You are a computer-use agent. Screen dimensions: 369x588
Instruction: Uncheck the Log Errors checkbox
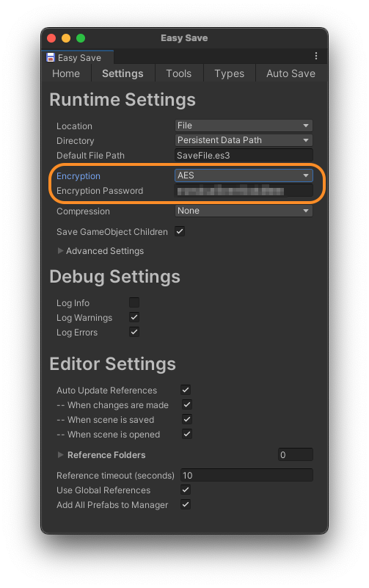[x=134, y=332]
